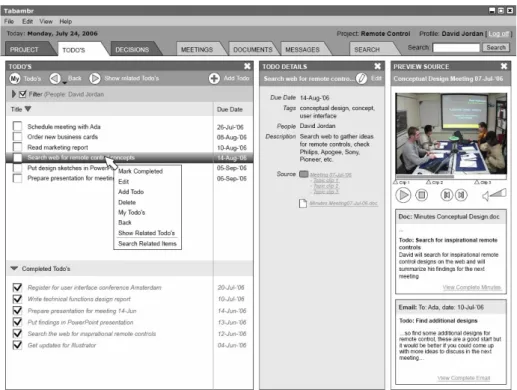The image size is (517, 390).
Task: Adjust the volume wedge slider
Action: 498,193
